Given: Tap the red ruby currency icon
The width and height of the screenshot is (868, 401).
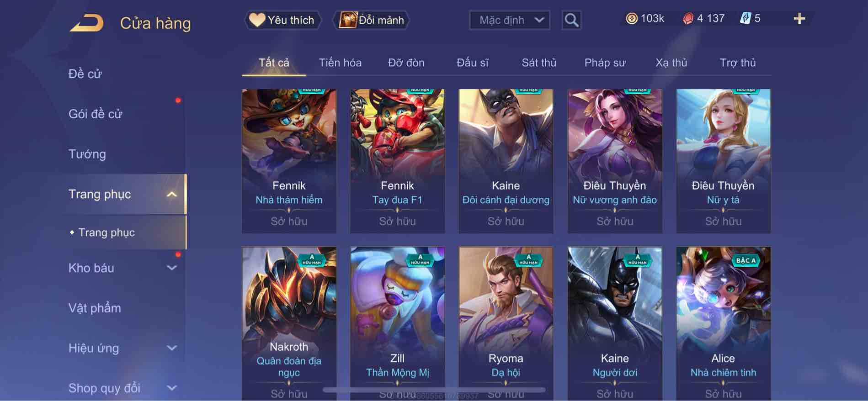Looking at the screenshot, I should pyautogui.click(x=688, y=18).
